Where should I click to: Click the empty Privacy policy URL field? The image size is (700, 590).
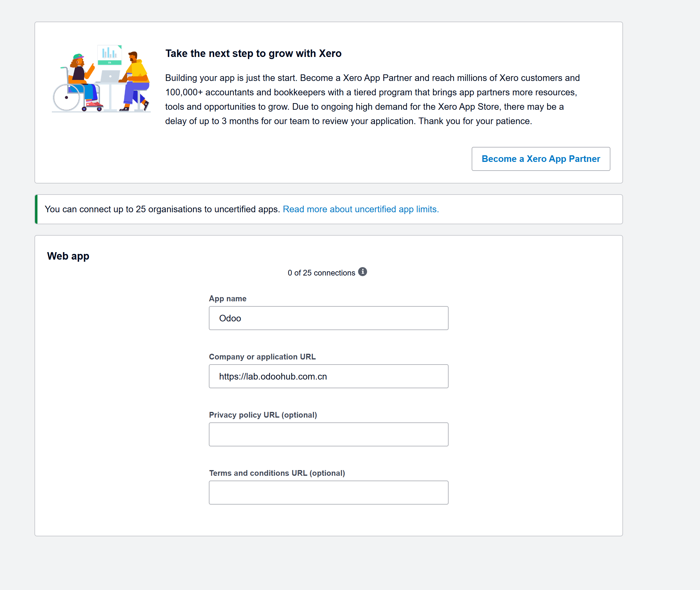tap(328, 434)
